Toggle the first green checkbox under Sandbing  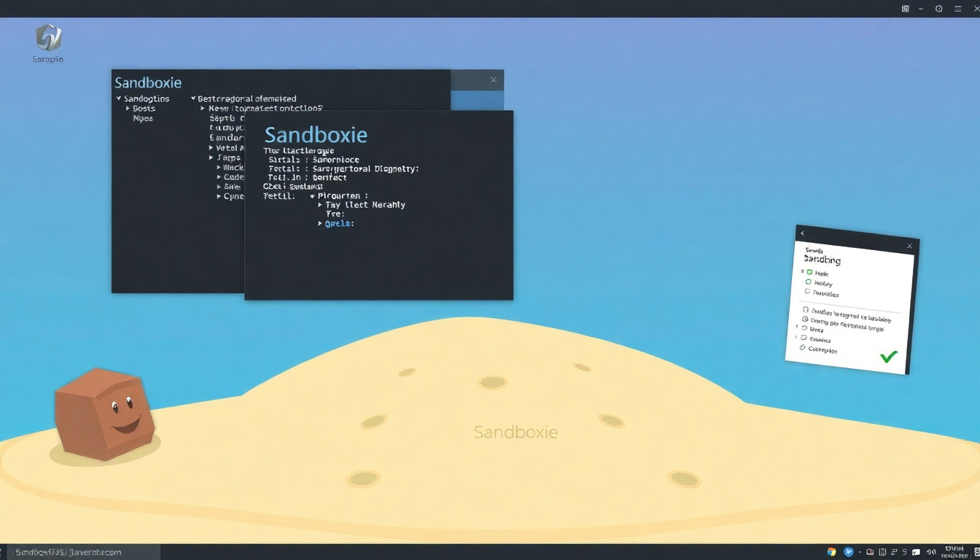click(809, 272)
